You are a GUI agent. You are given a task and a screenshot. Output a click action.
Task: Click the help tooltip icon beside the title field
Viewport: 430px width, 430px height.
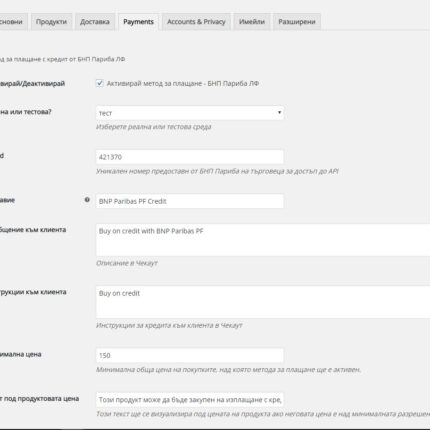point(87,200)
